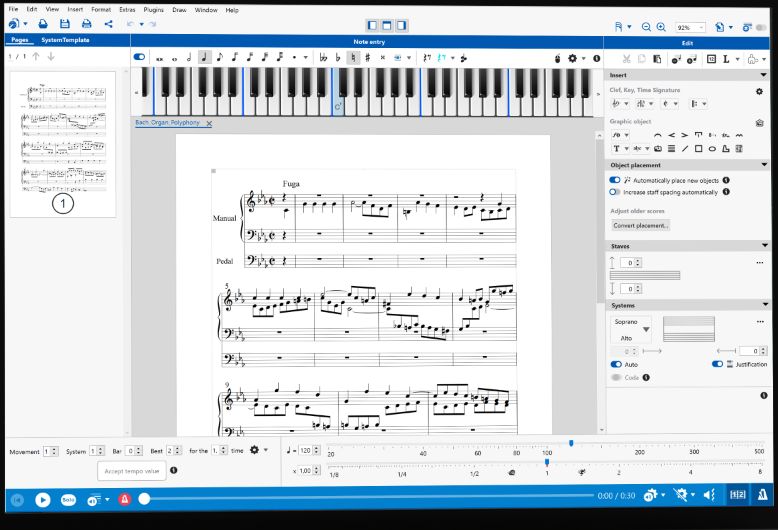Screen dimensions: 778x530
Task: Close the Bach Organ Polyphony document tab
Action: pyautogui.click(x=209, y=124)
